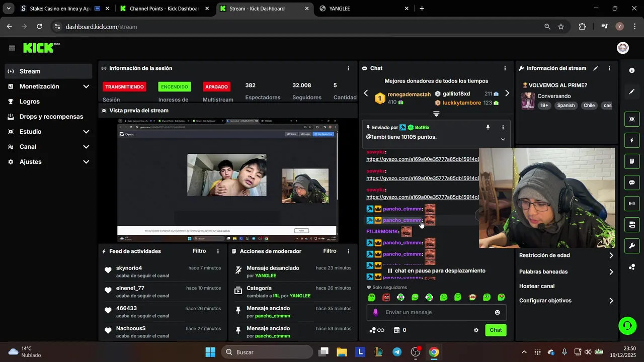Click the first sowykz gyazo link
The image size is (644, 362).
coord(423,159)
